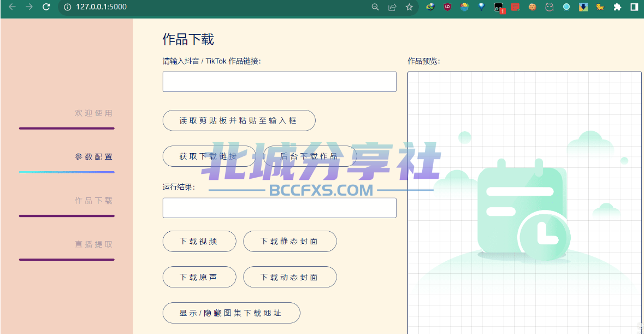Click the 获取下载链接 button
The width and height of the screenshot is (644, 334).
tap(209, 156)
